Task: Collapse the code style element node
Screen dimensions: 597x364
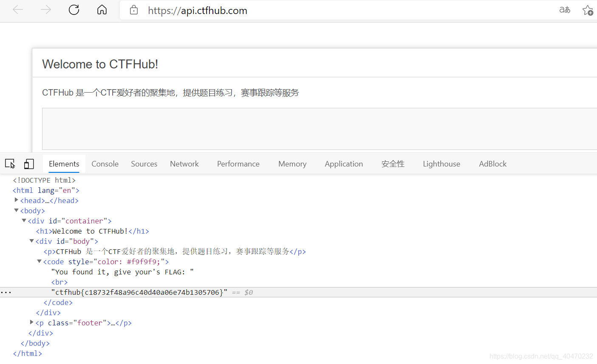Action: coord(39,261)
